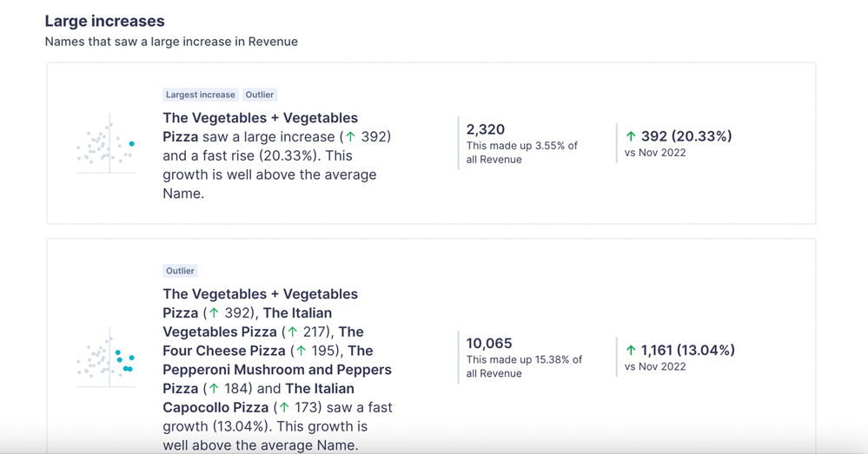The width and height of the screenshot is (868, 454).
Task: Click the green up arrow beside 392 (20.33%)
Action: pyautogui.click(x=631, y=136)
